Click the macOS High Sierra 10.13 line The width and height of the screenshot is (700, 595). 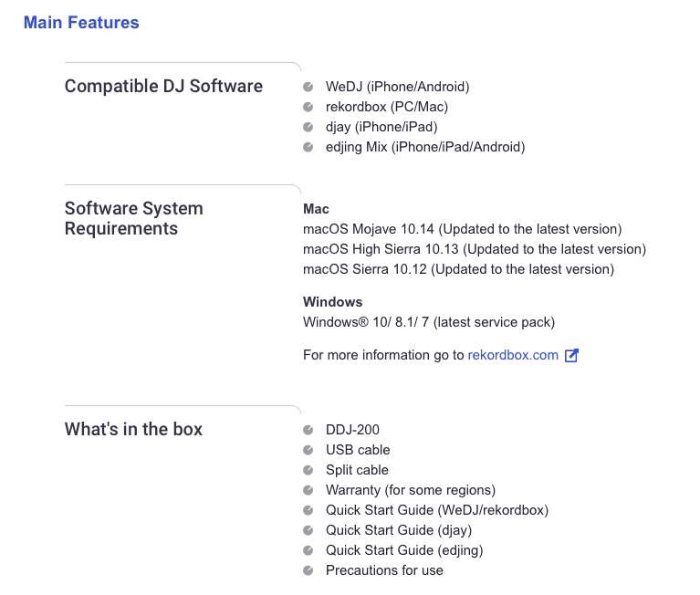pyautogui.click(x=474, y=249)
